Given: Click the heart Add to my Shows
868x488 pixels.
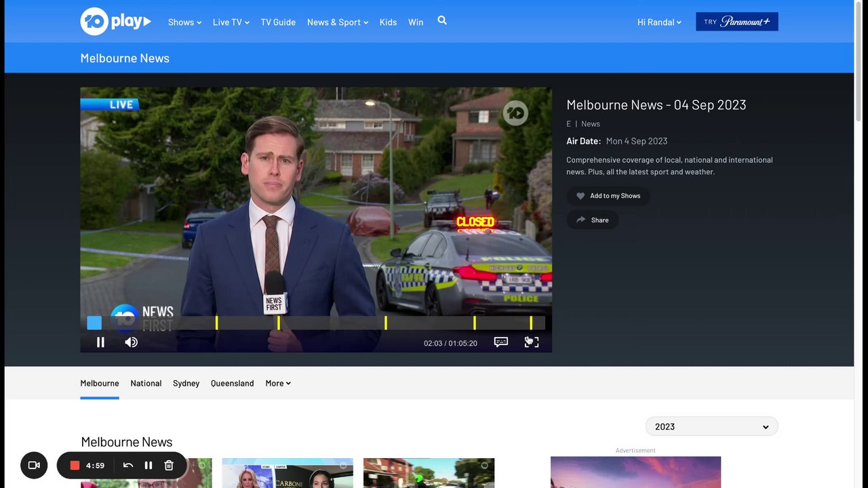Looking at the screenshot, I should coord(608,196).
